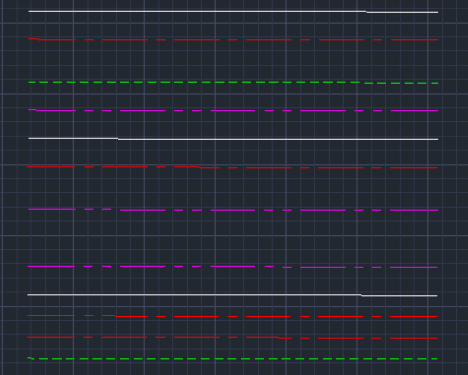Pick the bottom green dashed line
Viewport: 468px width, 375px height.
pyautogui.click(x=233, y=359)
